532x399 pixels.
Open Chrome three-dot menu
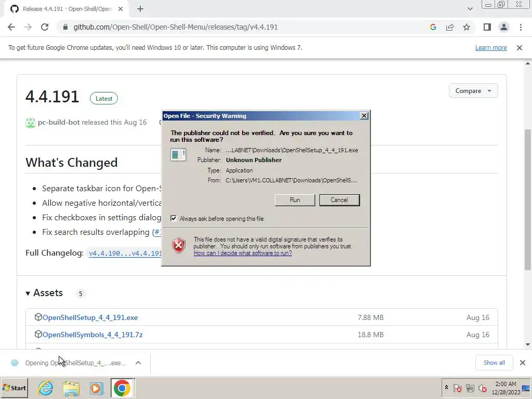tap(521, 27)
